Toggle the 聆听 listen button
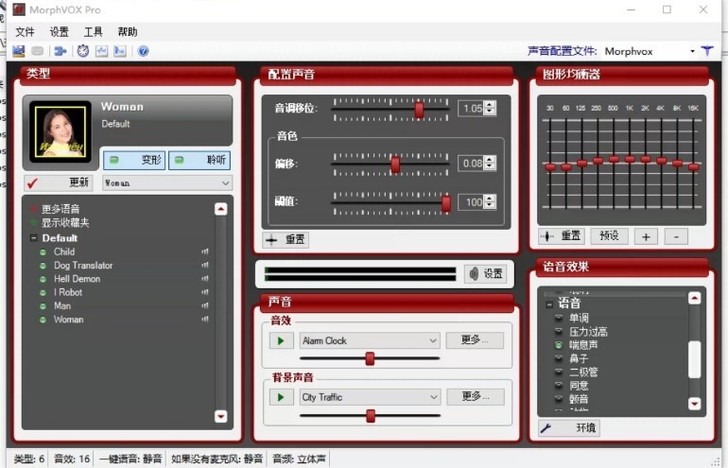The height and width of the screenshot is (468, 728). [x=199, y=160]
